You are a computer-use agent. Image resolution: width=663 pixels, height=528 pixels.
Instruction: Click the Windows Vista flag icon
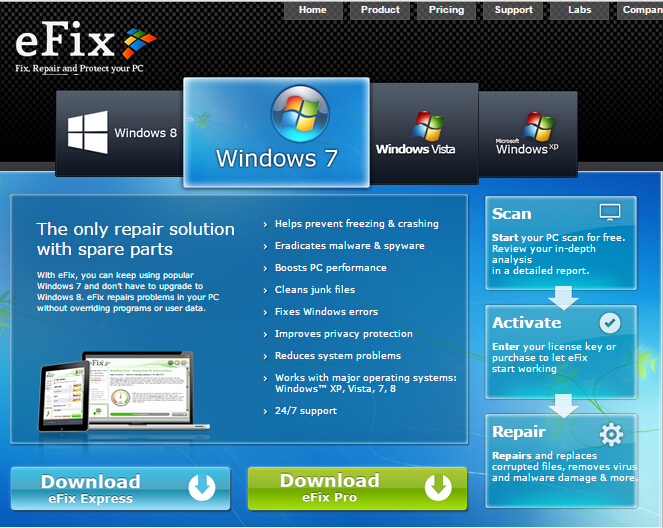click(428, 126)
